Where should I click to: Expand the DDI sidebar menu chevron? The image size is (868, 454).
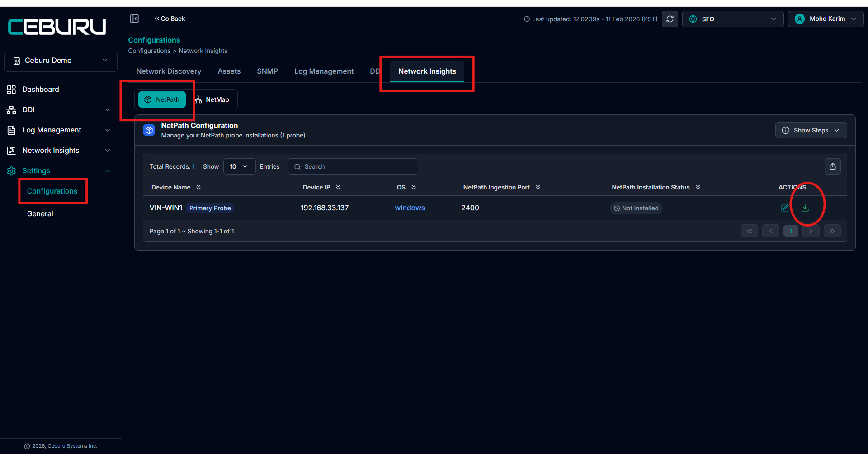(108, 110)
